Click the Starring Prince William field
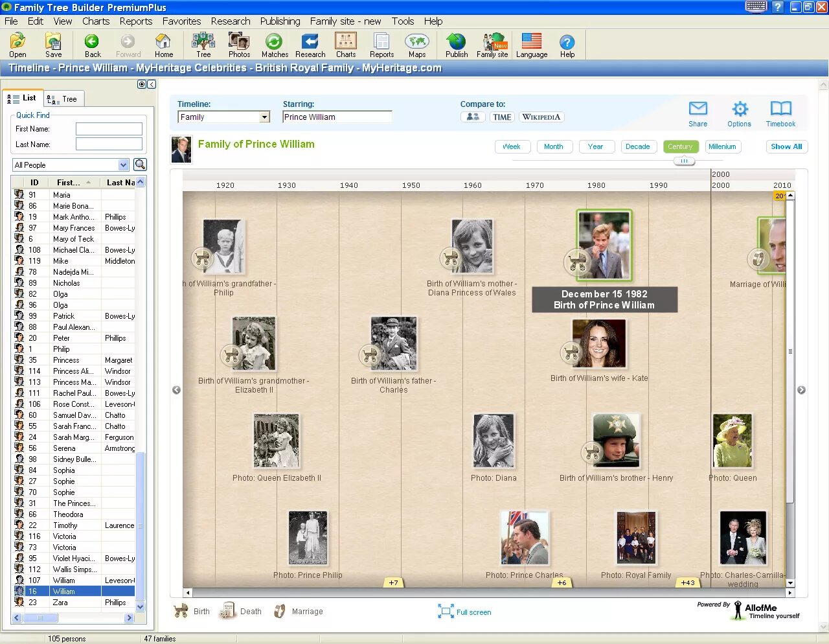Viewport: 829px width, 644px height. coord(337,117)
